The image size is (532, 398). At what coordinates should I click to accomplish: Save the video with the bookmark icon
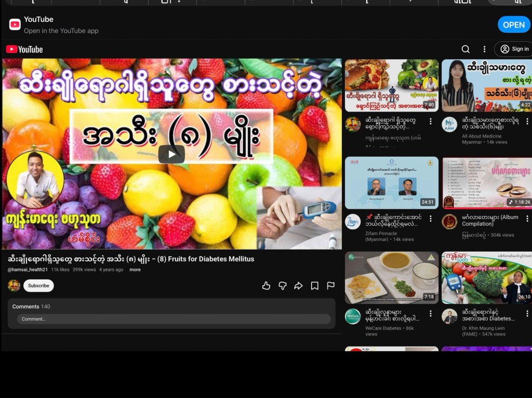pos(314,286)
